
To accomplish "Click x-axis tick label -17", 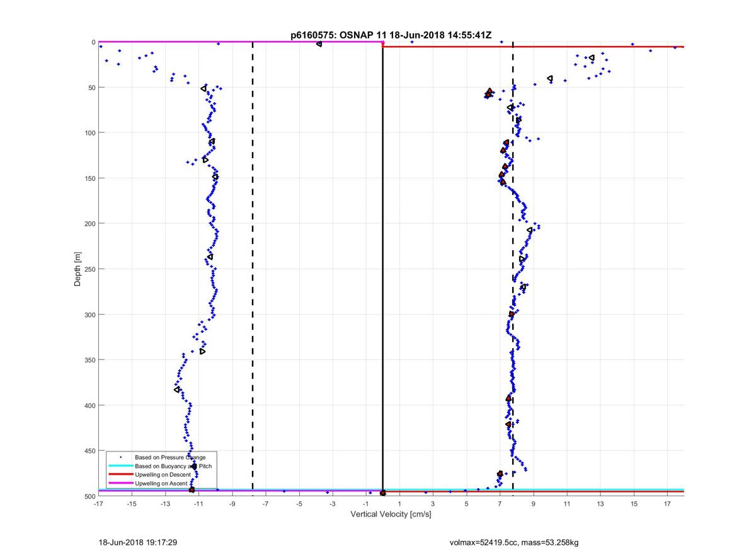I will pyautogui.click(x=98, y=504).
